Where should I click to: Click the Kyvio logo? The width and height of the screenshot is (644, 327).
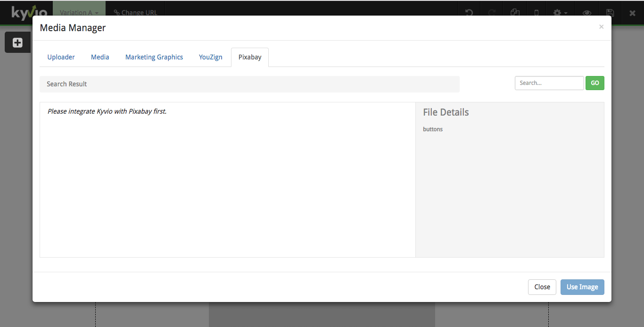point(29,13)
